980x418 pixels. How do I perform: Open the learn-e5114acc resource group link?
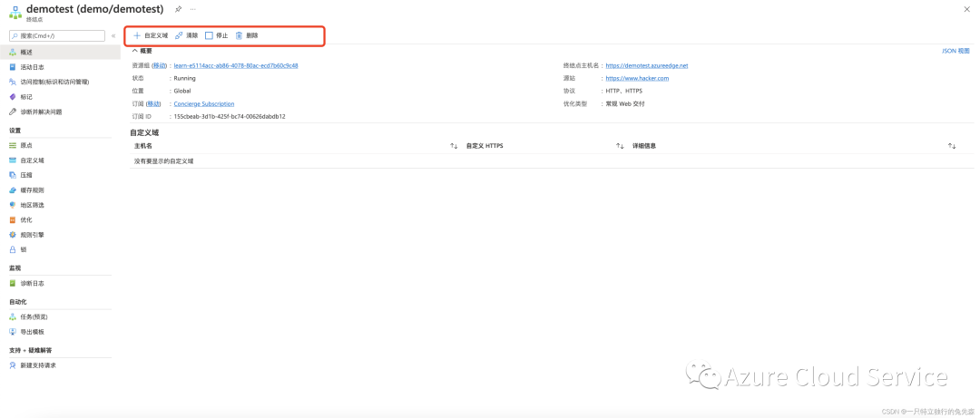236,65
